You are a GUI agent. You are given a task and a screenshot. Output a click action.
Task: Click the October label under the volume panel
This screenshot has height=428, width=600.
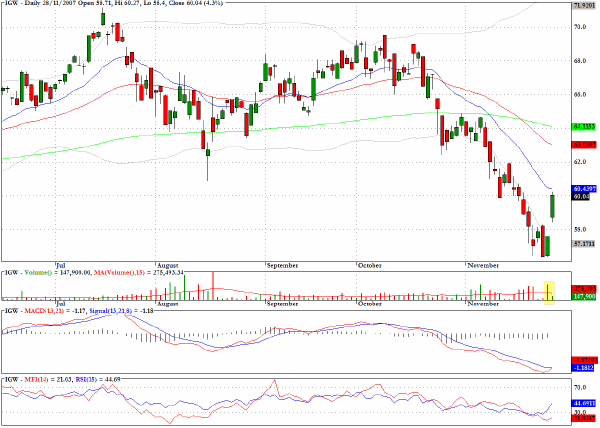[370, 304]
